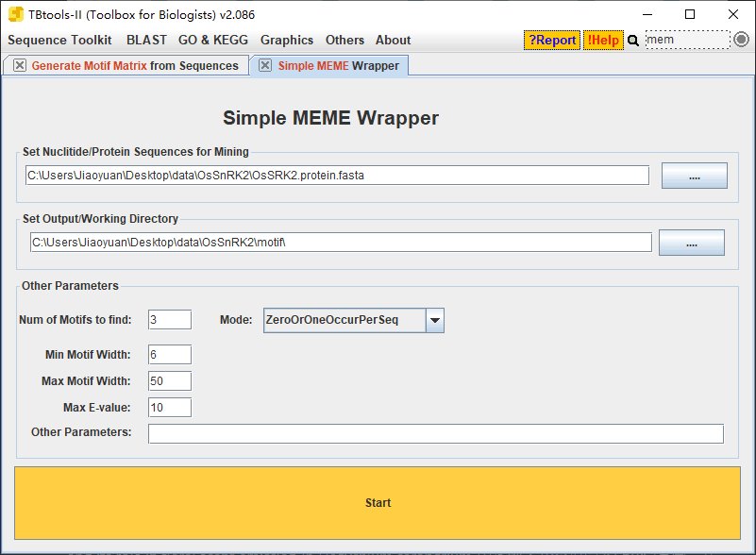Browse for output working directory
Image resolution: width=756 pixels, height=555 pixels.
click(x=692, y=243)
